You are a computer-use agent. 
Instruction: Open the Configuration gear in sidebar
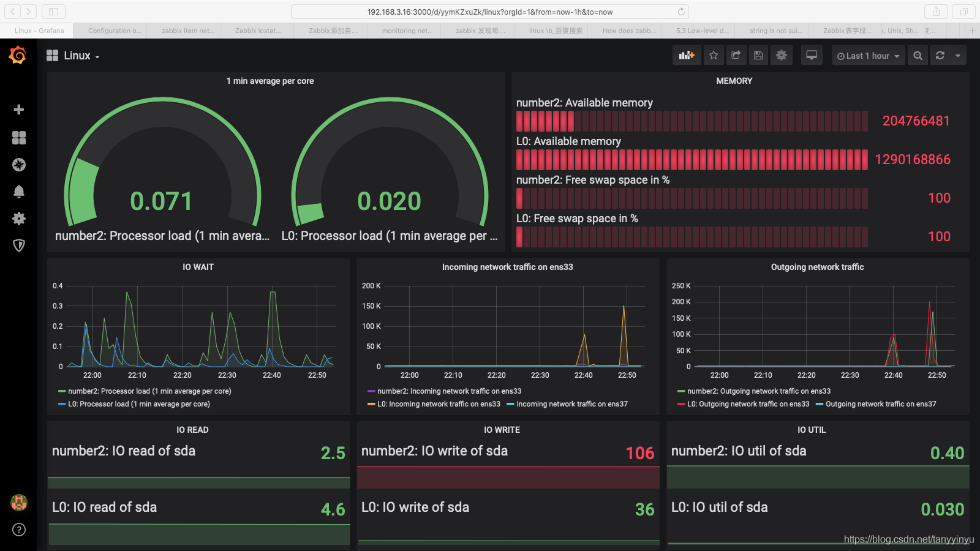pos(19,219)
